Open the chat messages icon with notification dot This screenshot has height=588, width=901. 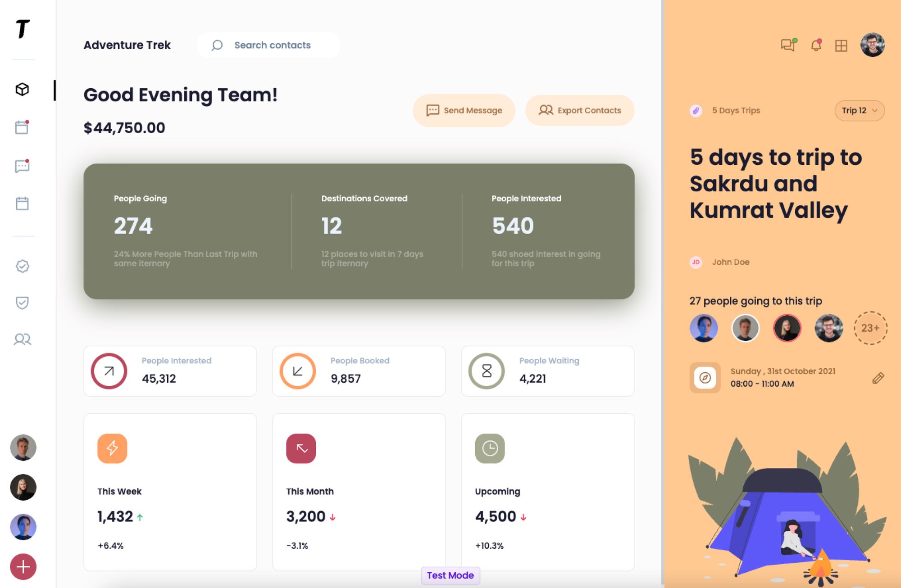pos(788,45)
